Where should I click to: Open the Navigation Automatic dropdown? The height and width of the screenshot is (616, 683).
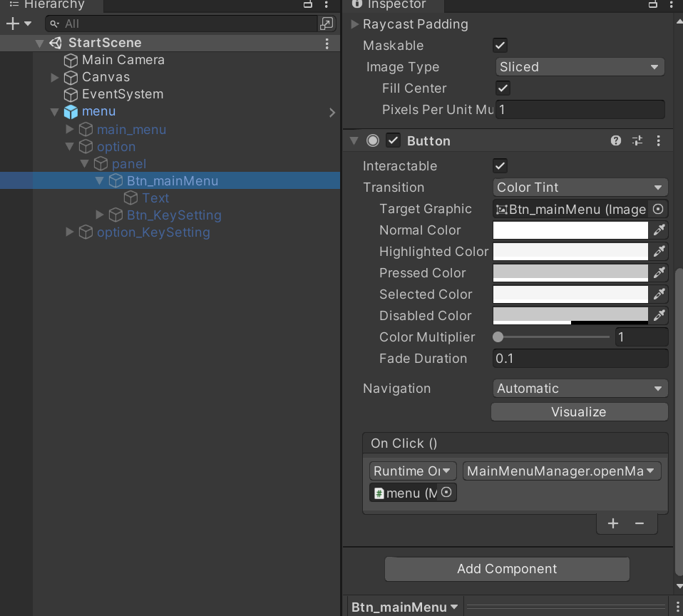pyautogui.click(x=580, y=388)
